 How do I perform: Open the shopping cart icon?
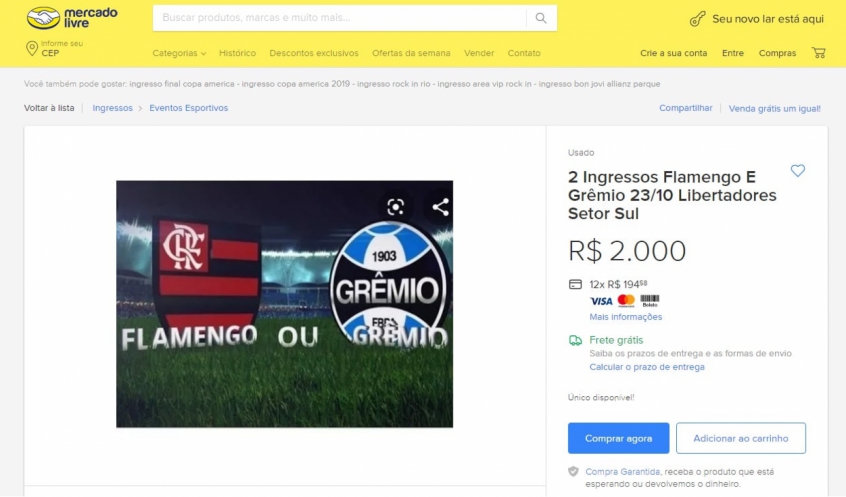818,53
